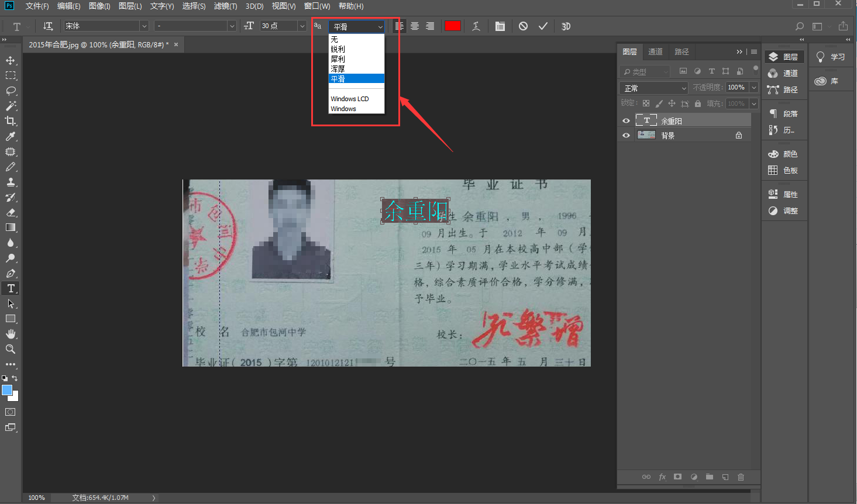Click the blue foreground color swatch
The height and width of the screenshot is (504, 857).
[7, 390]
